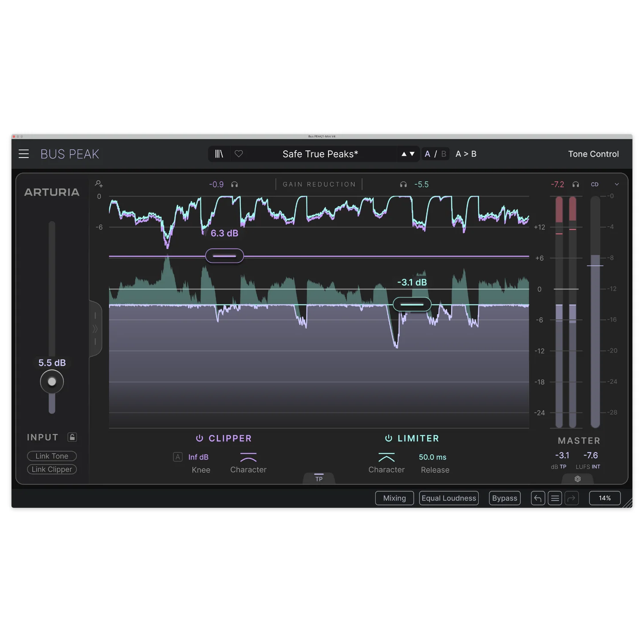The height and width of the screenshot is (644, 644).
Task: Open the Safe True Peaks* preset name
Action: point(320,154)
